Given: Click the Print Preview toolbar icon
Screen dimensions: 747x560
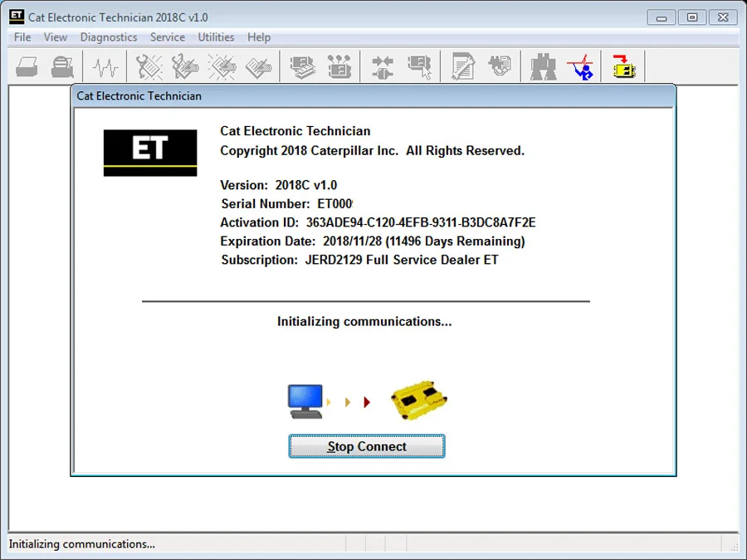Looking at the screenshot, I should click(x=62, y=66).
